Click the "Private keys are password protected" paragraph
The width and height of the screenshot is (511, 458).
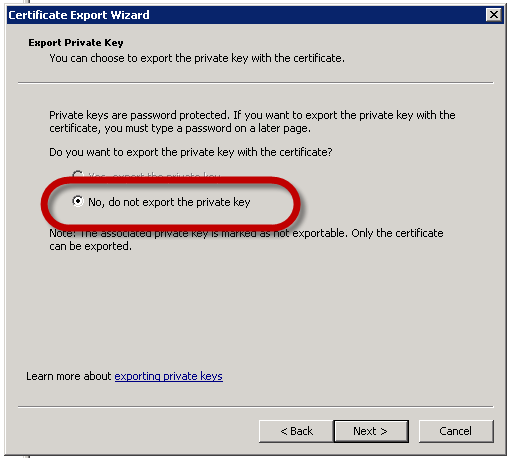(x=252, y=121)
